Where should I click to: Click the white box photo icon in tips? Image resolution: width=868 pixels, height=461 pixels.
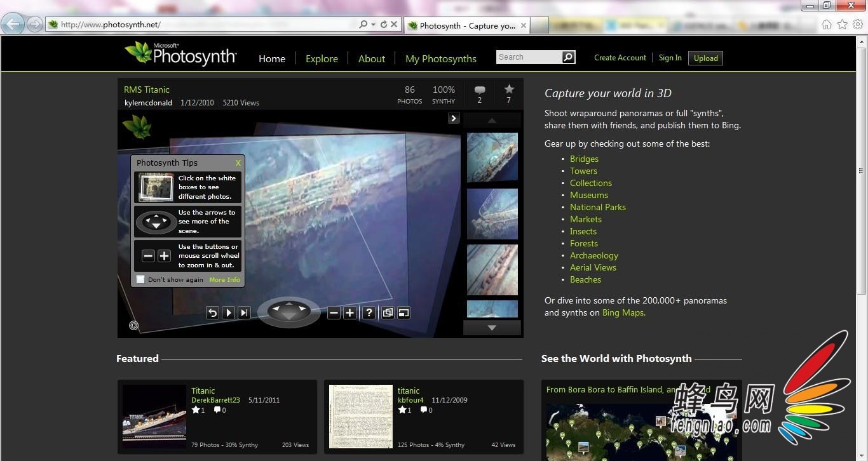pos(156,188)
